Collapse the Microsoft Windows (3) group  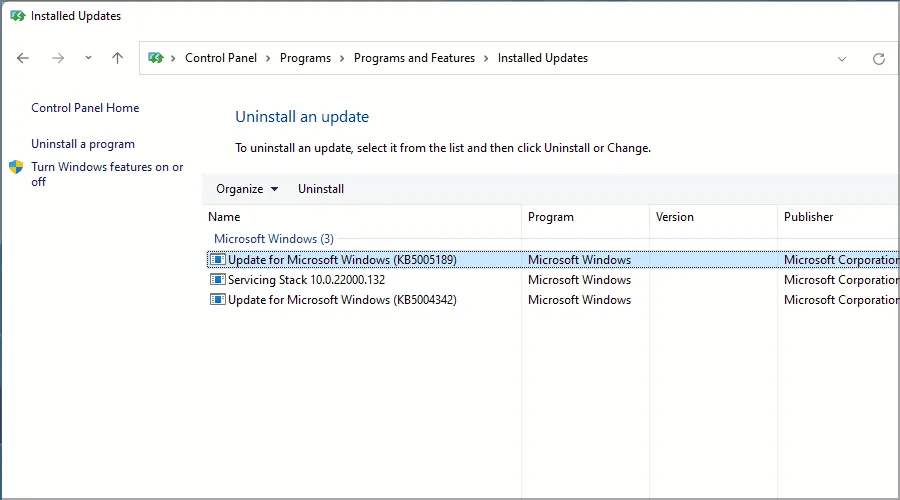[x=273, y=239]
